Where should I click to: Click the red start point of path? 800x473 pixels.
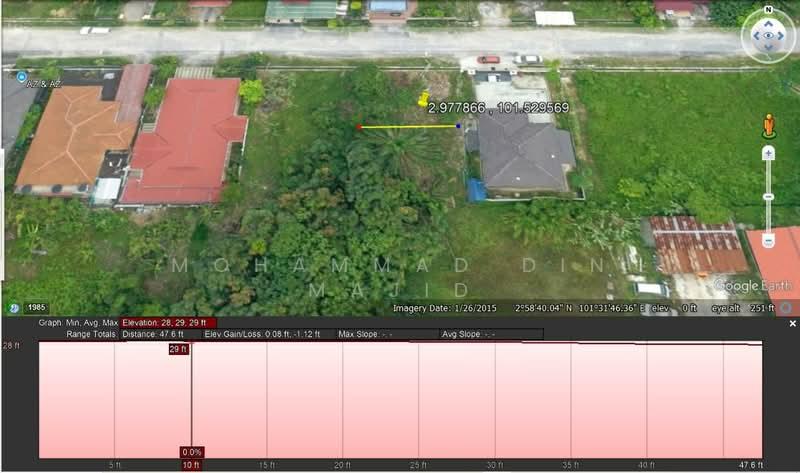point(359,127)
